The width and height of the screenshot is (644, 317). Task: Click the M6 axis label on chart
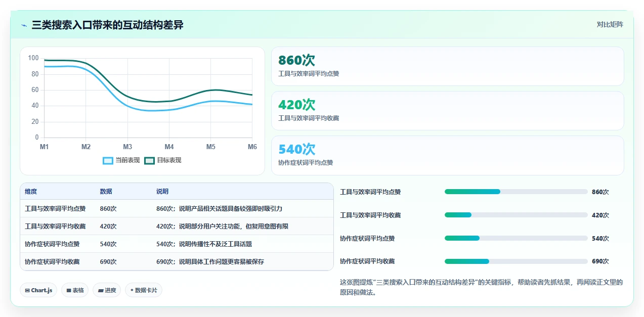click(252, 147)
